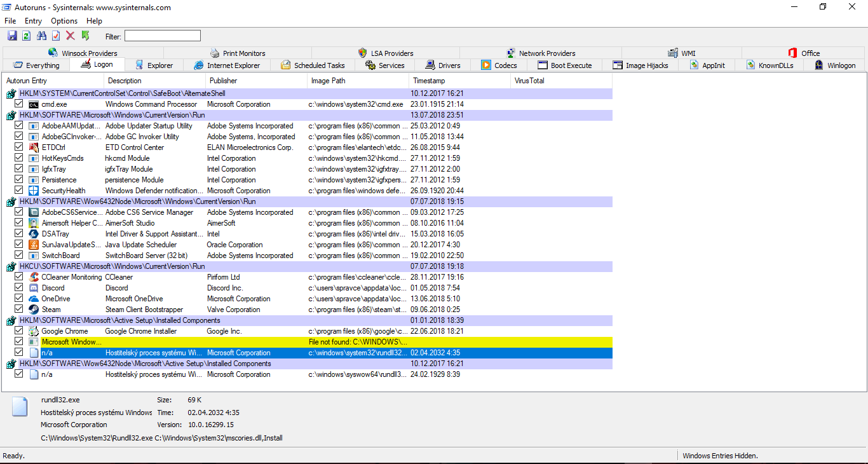
Task: Open the Winsock Providers tab
Action: coord(83,53)
